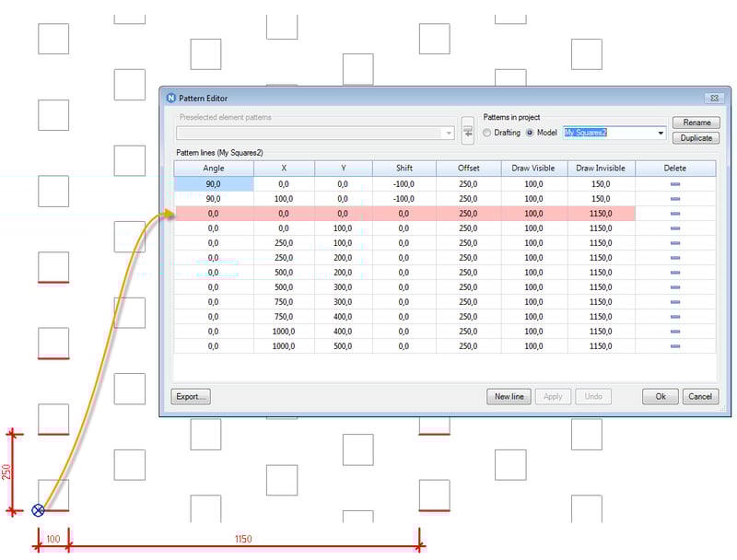737x560 pixels.
Task: Delete the line with X 250,0 and Y 100,0
Action: tap(675, 243)
